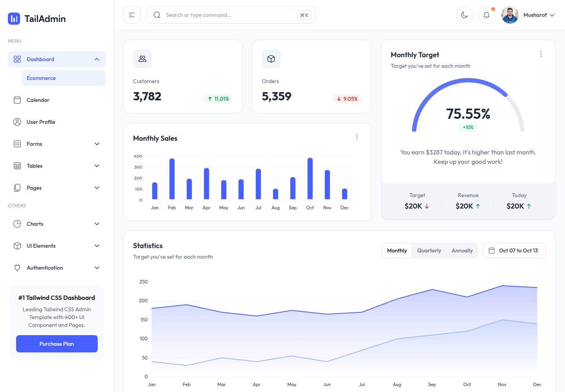Click the TailAdmin logo icon

click(14, 18)
